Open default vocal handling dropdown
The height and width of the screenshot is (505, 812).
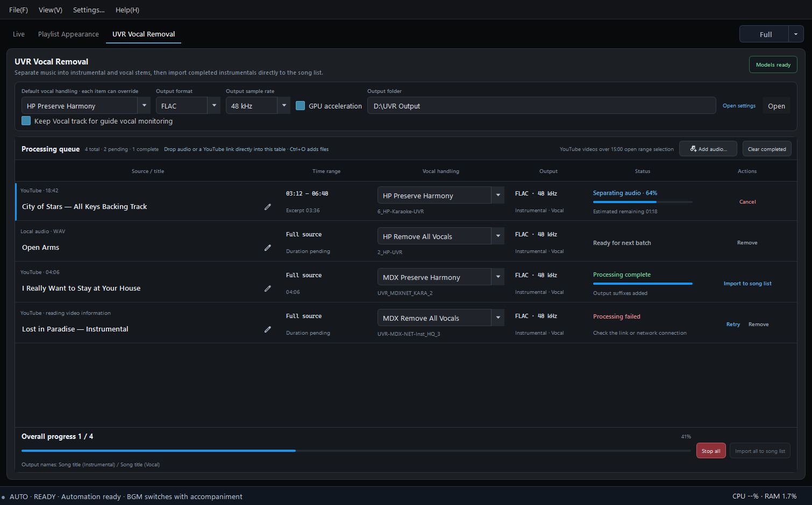(x=86, y=106)
